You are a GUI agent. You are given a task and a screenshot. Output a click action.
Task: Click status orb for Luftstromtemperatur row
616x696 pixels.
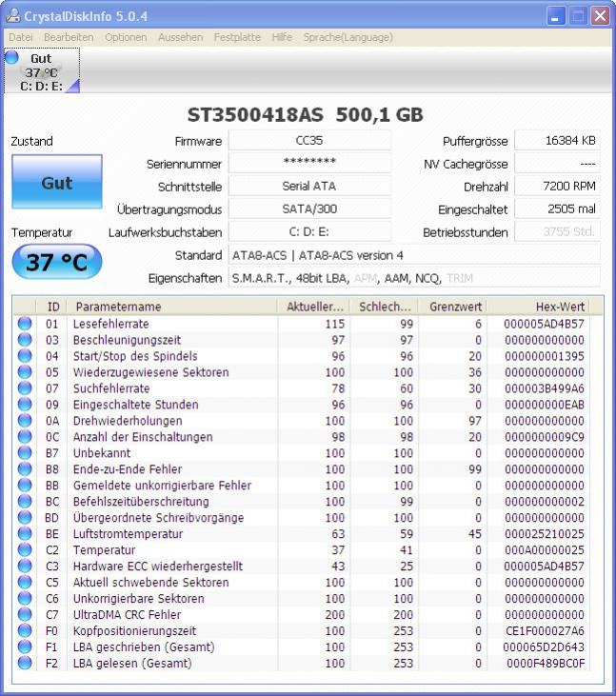(x=25, y=533)
